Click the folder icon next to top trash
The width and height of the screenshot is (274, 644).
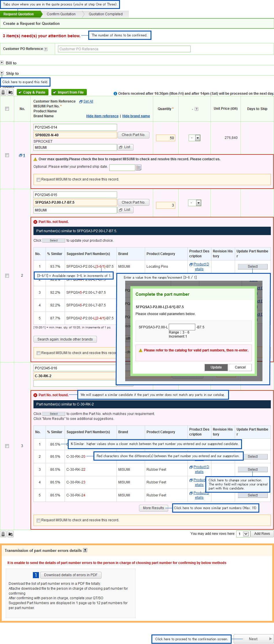click(11, 92)
